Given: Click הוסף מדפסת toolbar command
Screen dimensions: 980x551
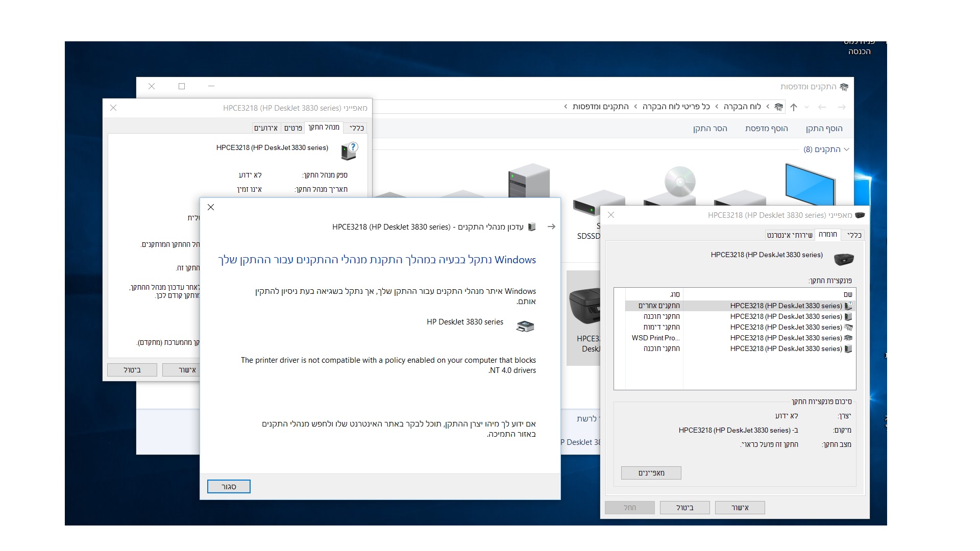Looking at the screenshot, I should pyautogui.click(x=766, y=129).
